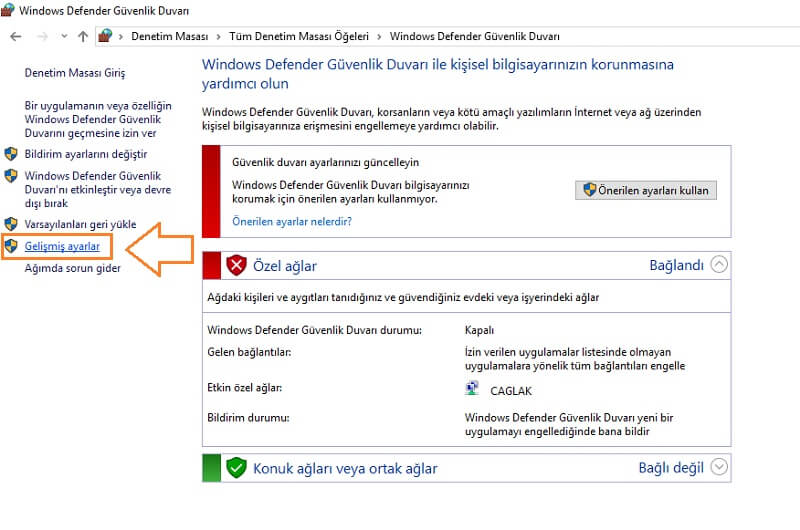
Task: Open Önerilen ayarlar nelerdir? link
Action: [x=291, y=221]
